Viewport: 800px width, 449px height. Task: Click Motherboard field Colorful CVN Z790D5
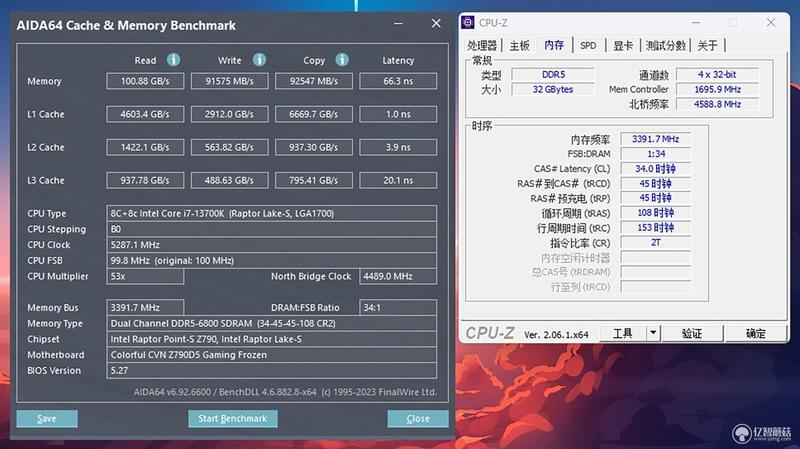click(x=271, y=355)
